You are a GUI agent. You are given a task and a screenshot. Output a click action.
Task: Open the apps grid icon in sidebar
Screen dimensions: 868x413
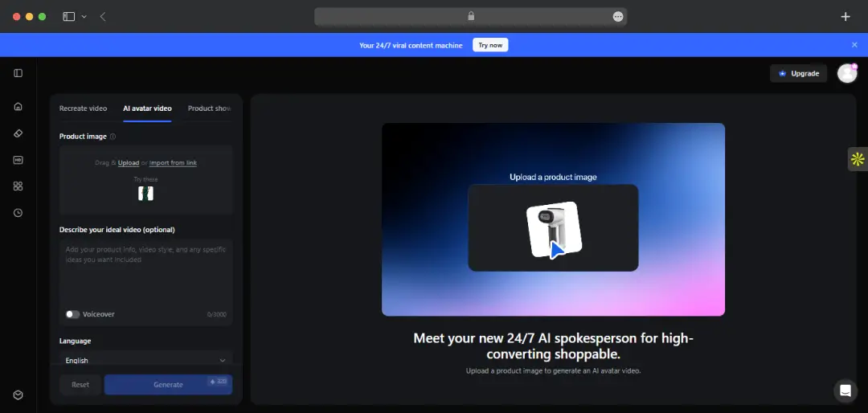coord(18,186)
